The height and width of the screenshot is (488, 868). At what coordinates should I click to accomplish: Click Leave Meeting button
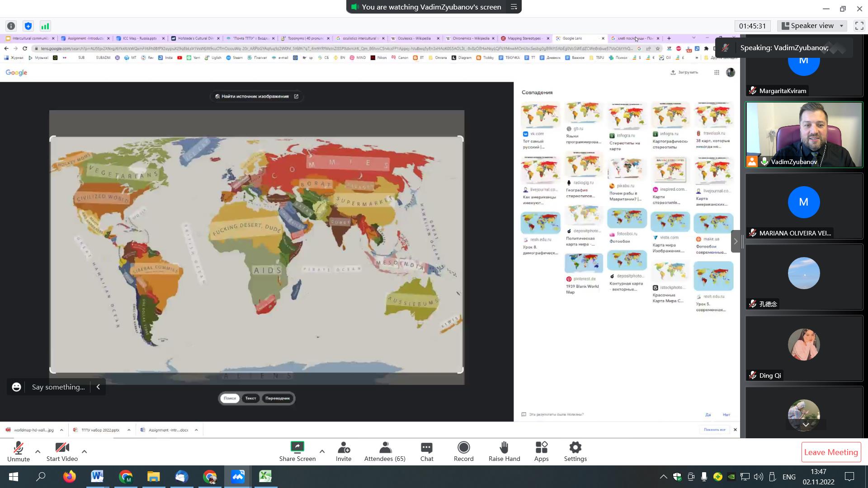coord(831,452)
